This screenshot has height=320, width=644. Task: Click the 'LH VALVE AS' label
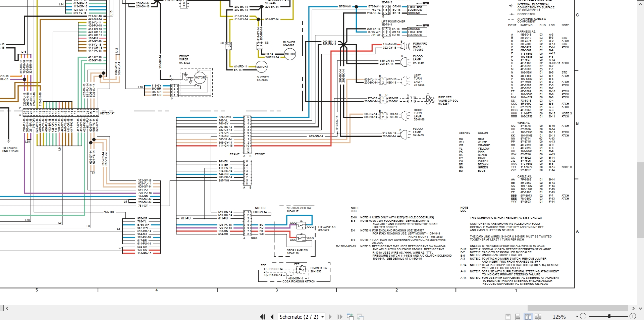click(x=327, y=227)
